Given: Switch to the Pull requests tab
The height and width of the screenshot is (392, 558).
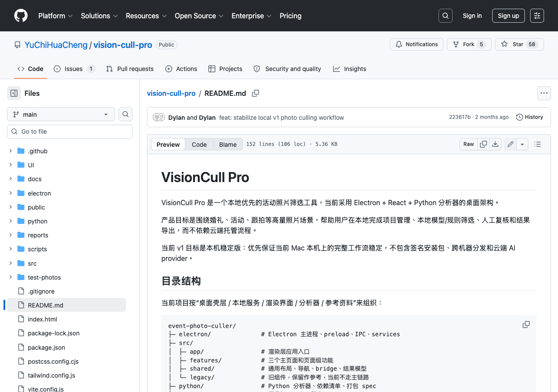Looking at the screenshot, I should [130, 69].
